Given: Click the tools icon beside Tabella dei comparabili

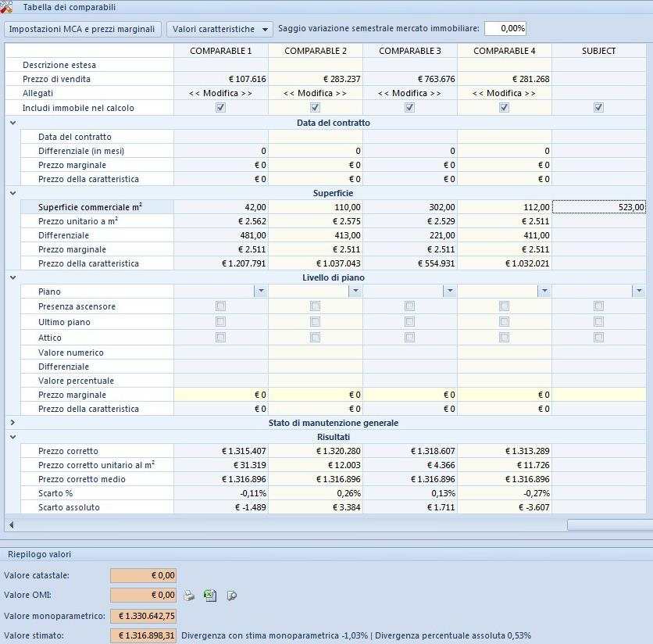Looking at the screenshot, I should (7, 7).
